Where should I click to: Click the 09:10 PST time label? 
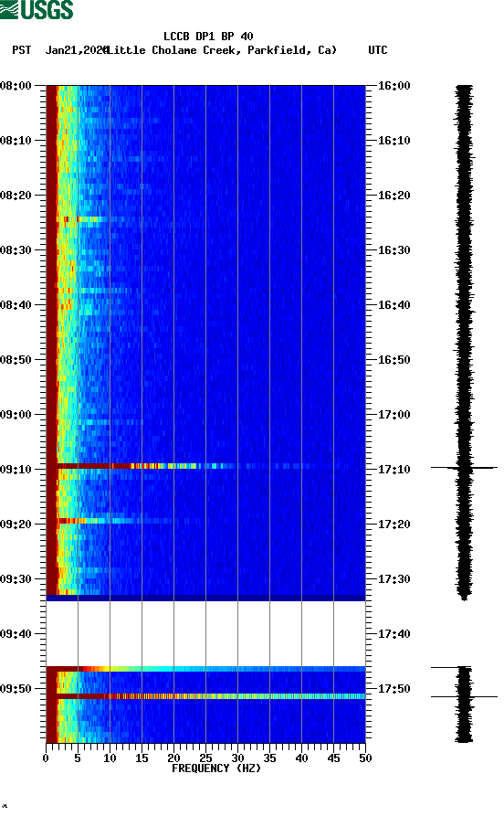16,470
